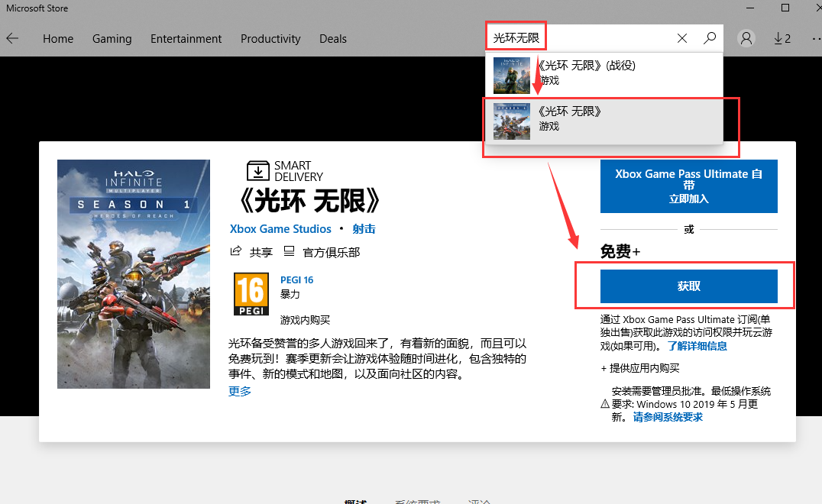This screenshot has width=822, height=504.
Task: Switch to the Entertainment tab
Action: tap(186, 39)
